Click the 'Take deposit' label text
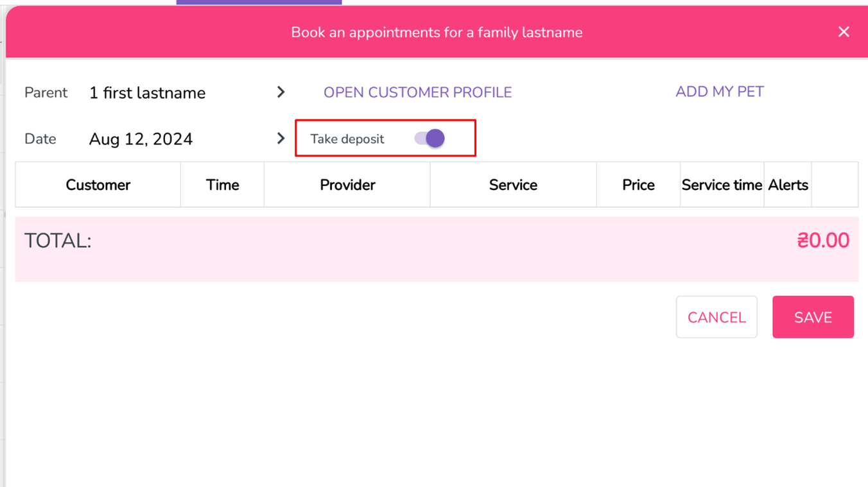Viewport: 868px width, 487px height. tap(347, 139)
